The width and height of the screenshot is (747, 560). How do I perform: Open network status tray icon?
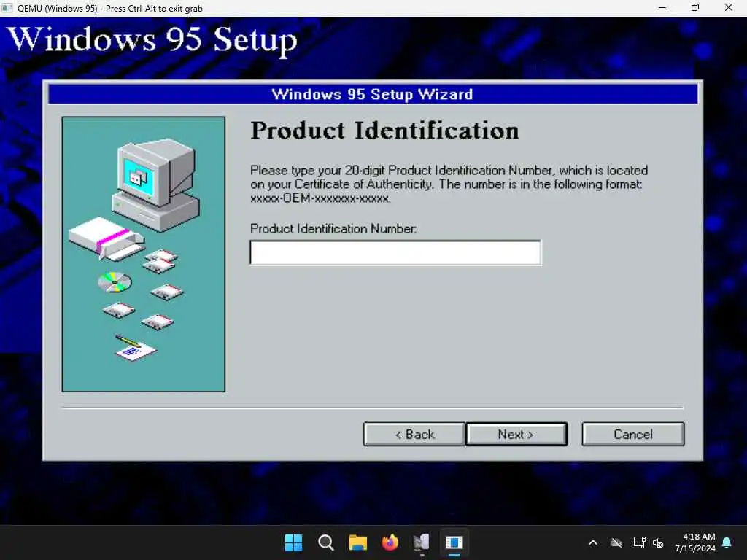click(639, 542)
